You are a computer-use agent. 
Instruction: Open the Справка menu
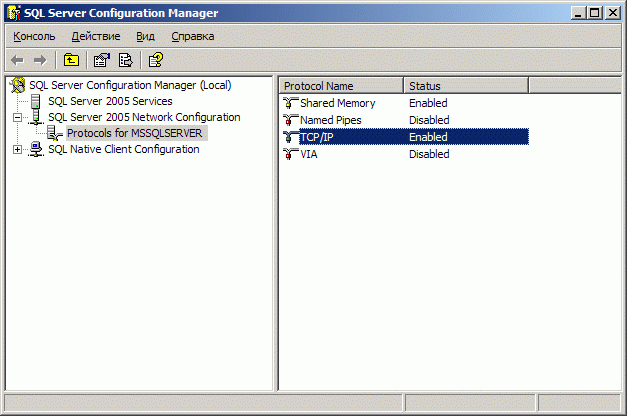192,36
